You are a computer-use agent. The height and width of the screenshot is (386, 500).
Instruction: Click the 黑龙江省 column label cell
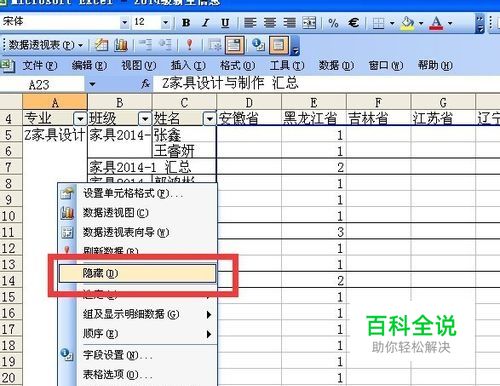(x=314, y=118)
